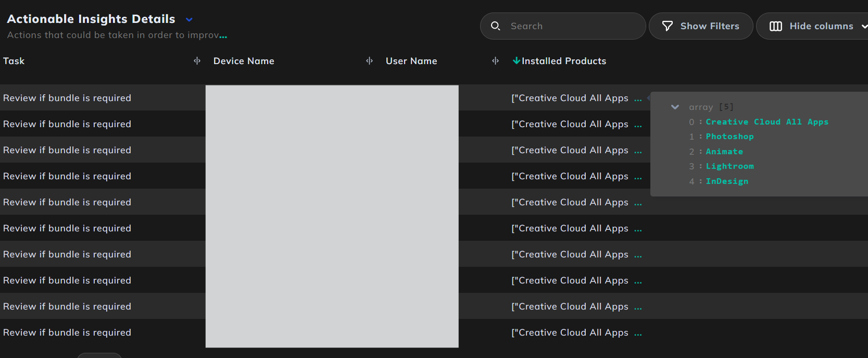Expand the truncated description ellipsis under the title
Image resolution: width=868 pixels, height=358 pixels.
tap(223, 37)
